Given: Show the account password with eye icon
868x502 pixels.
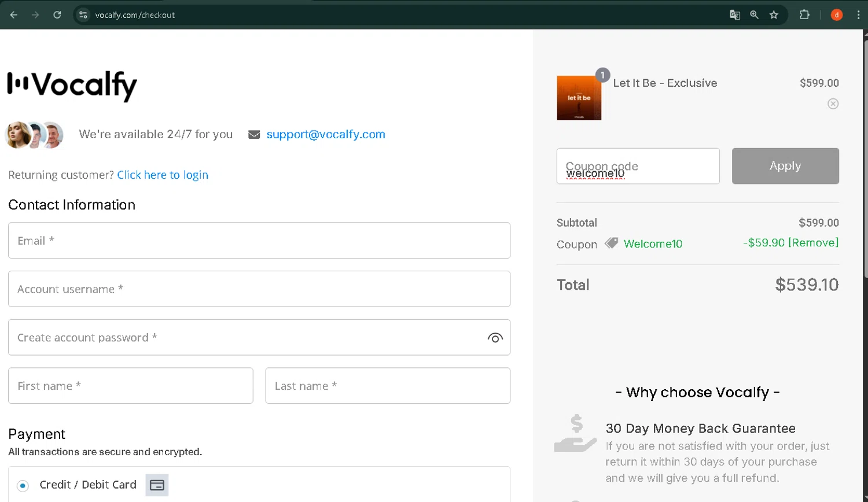Looking at the screenshot, I should click(495, 338).
